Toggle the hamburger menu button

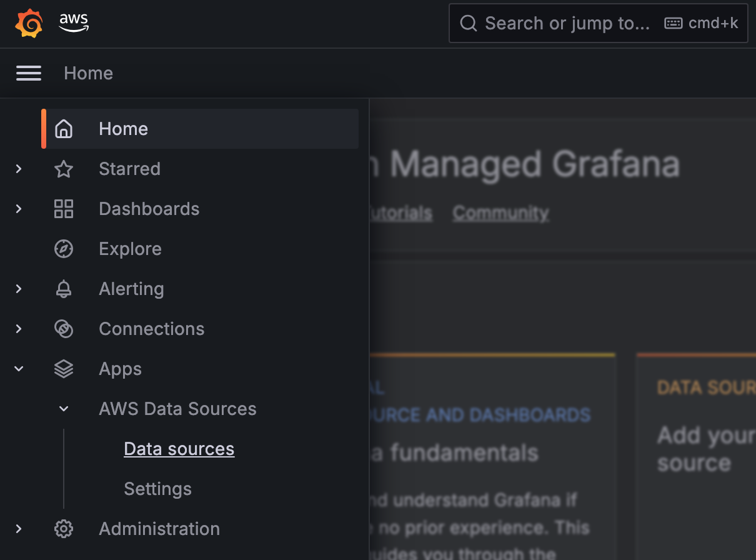click(x=29, y=73)
